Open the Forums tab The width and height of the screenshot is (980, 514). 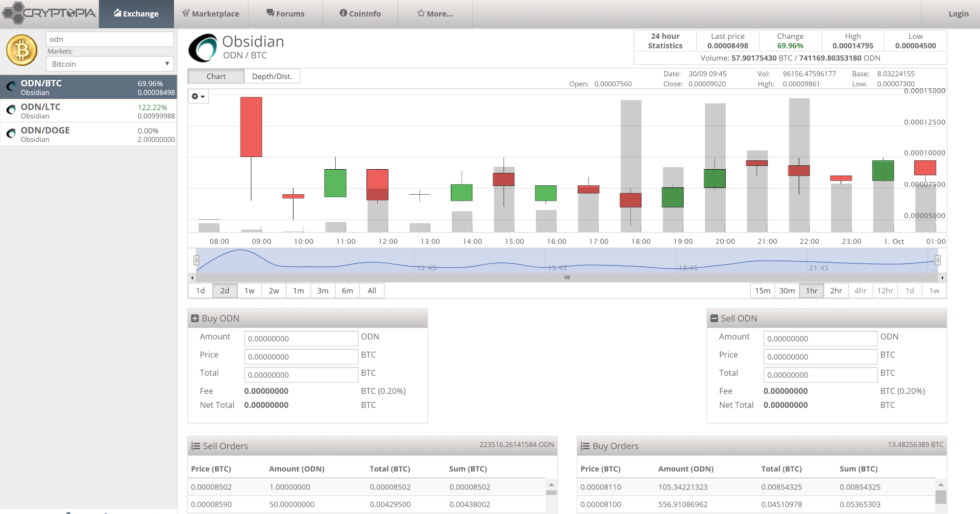point(286,14)
